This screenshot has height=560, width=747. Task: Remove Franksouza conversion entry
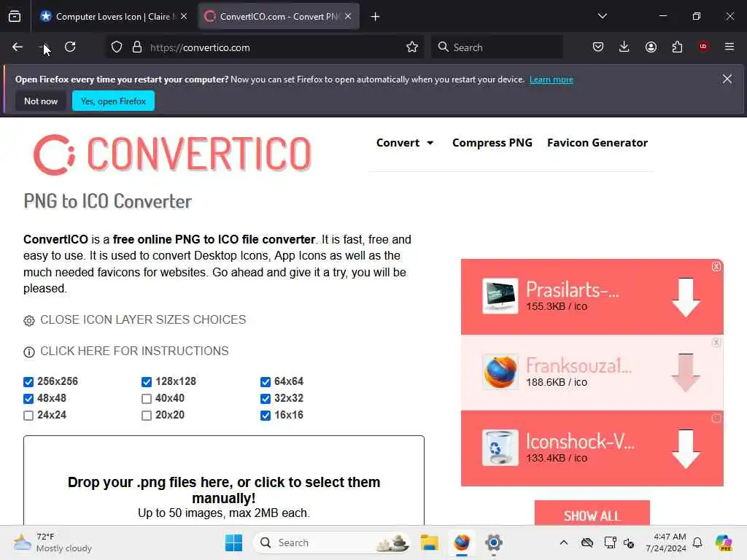(716, 343)
